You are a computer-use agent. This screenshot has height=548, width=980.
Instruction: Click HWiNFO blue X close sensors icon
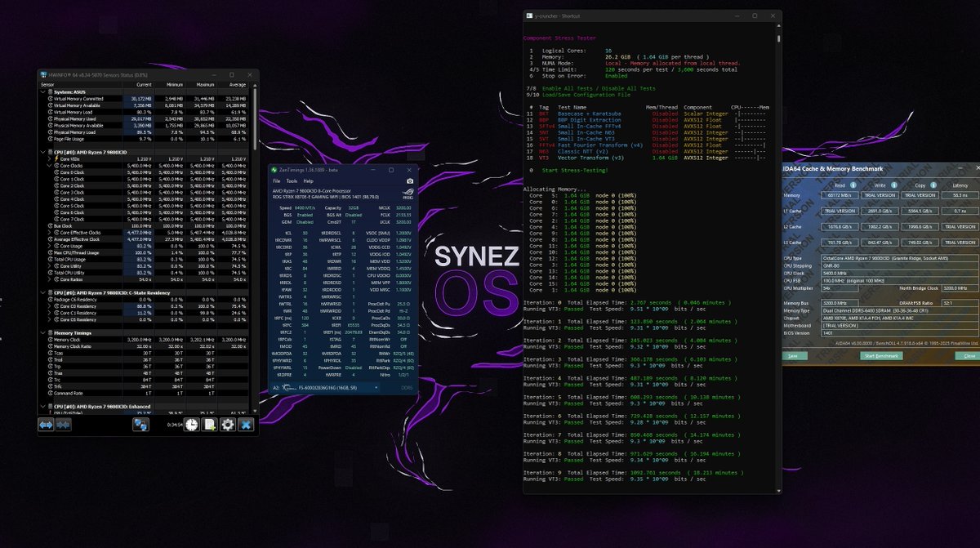246,425
